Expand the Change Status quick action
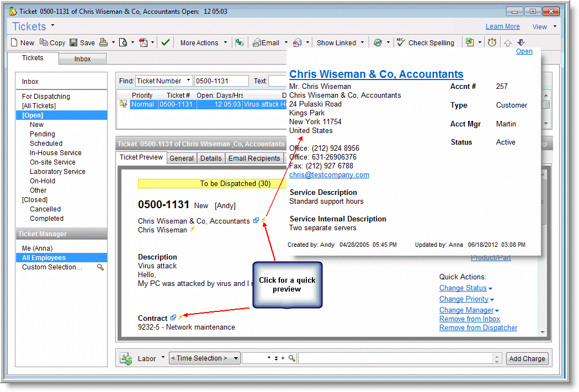Screen dimensions: 579x392 [465, 288]
